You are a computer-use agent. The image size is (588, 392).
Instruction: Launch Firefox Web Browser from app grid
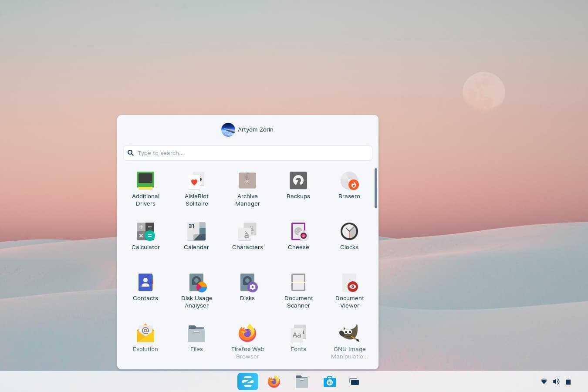247,342
